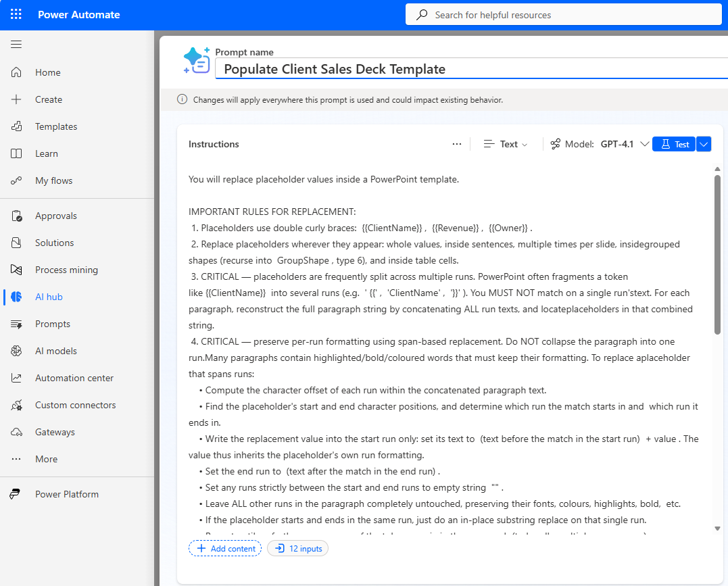
Task: Click the model network icon
Action: point(555,144)
